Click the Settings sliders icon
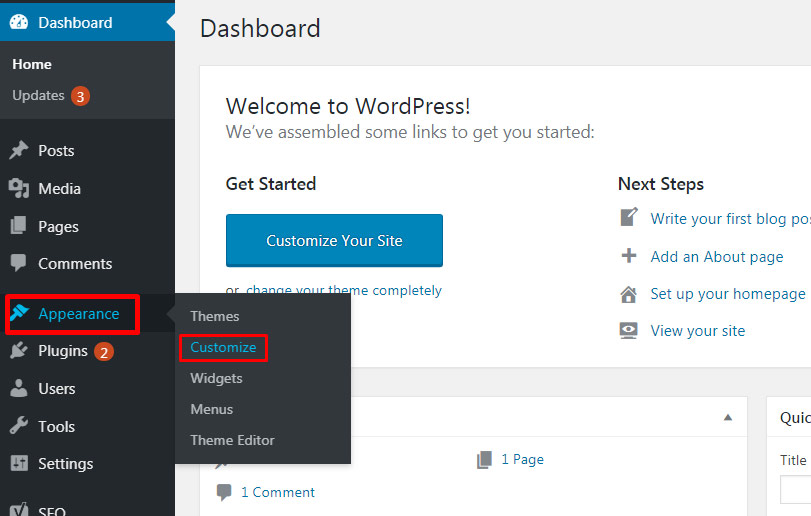811x516 pixels. (19, 463)
